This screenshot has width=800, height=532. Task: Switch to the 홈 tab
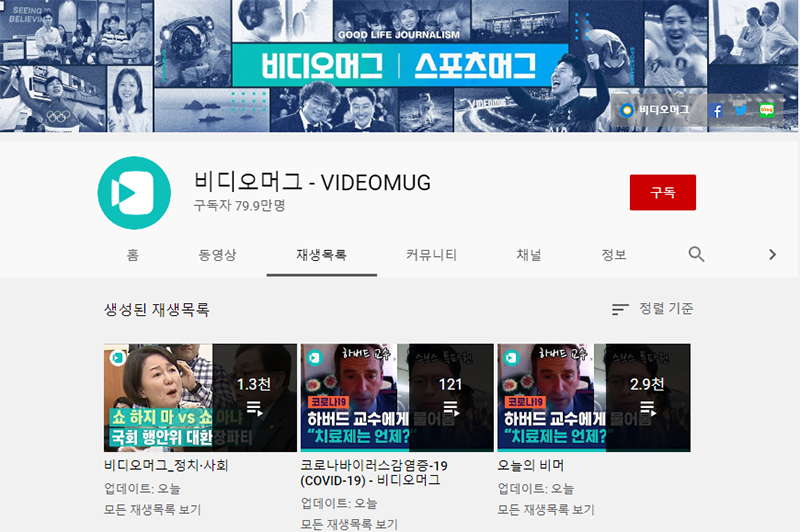[x=133, y=255]
